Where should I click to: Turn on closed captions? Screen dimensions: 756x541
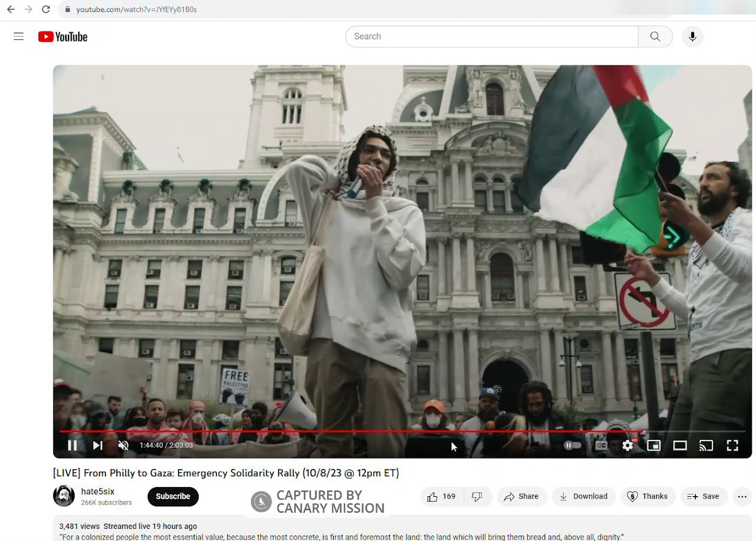pos(601,445)
